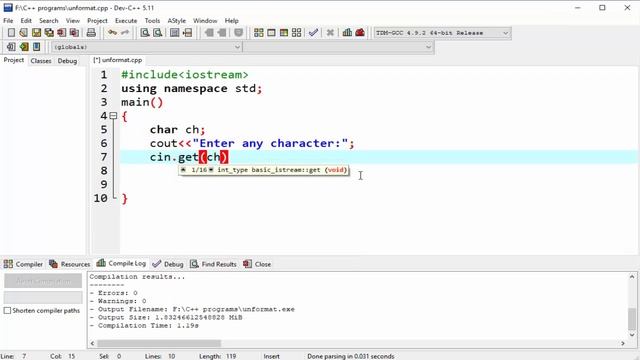Place cursor on line 8 in editor
This screenshot has height=360, width=640.
pos(379,171)
